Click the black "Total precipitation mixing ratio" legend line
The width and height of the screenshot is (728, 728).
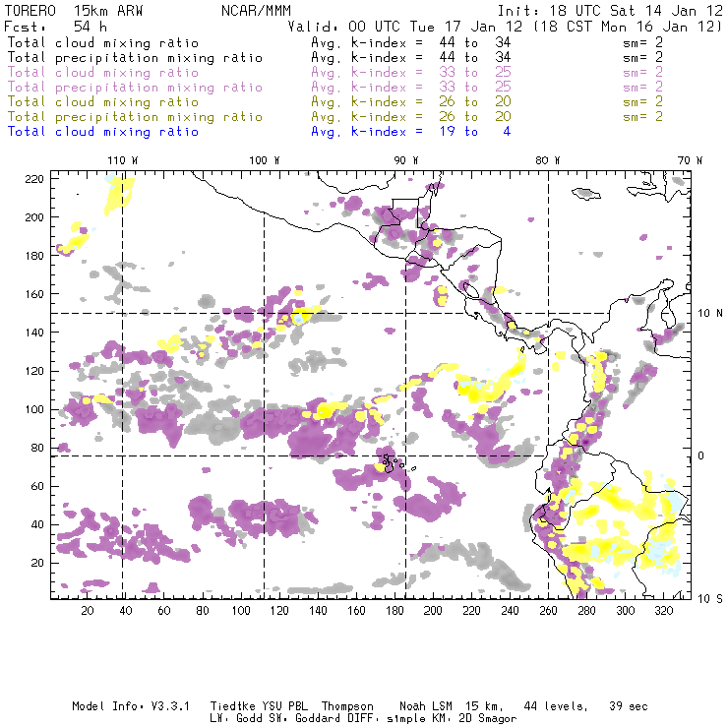pos(135,58)
